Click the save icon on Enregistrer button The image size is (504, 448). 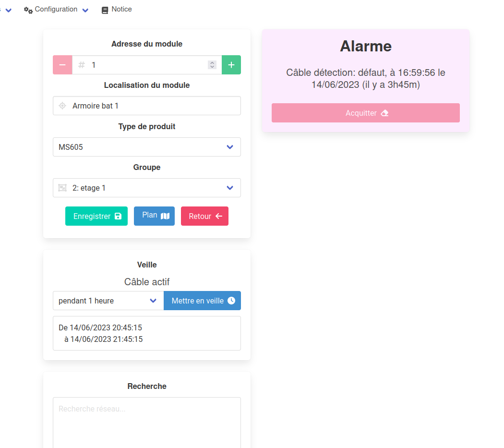click(x=119, y=216)
